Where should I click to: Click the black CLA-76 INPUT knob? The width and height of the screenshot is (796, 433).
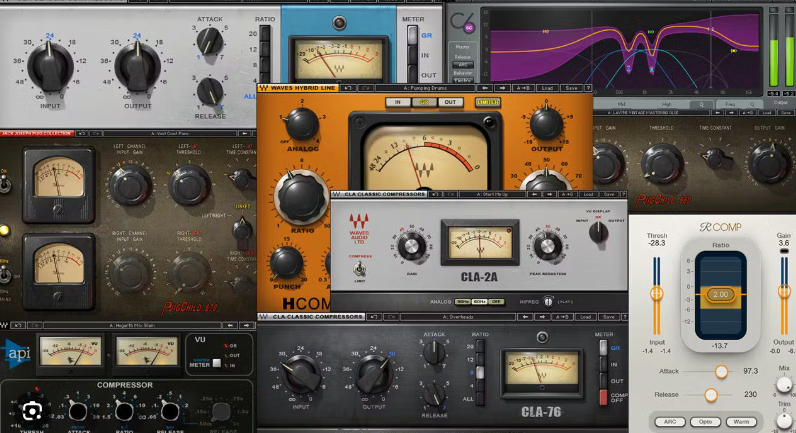click(301, 375)
